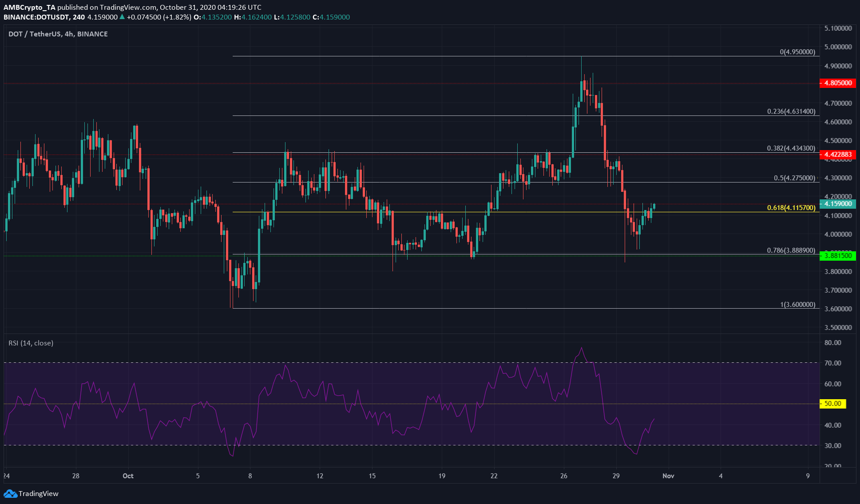Click the 40.00 RSI axis value

832,425
